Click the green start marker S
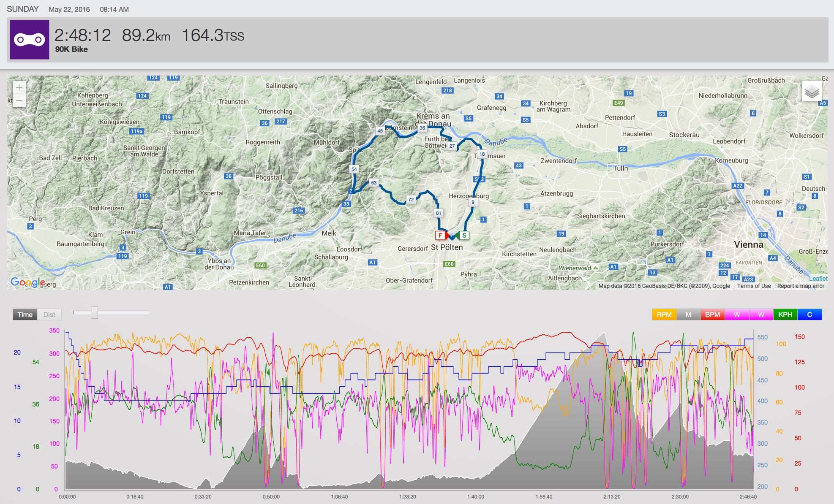The height and width of the screenshot is (504, 834). 464,236
